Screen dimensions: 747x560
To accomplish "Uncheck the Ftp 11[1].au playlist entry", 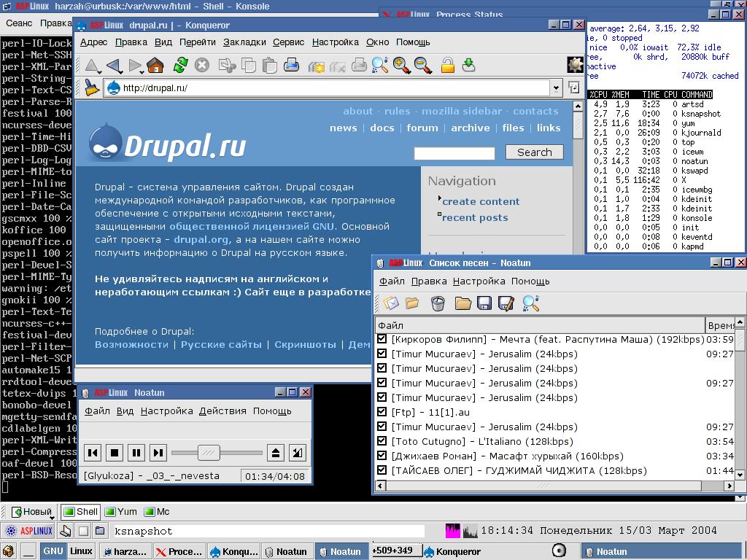I will (x=382, y=412).
